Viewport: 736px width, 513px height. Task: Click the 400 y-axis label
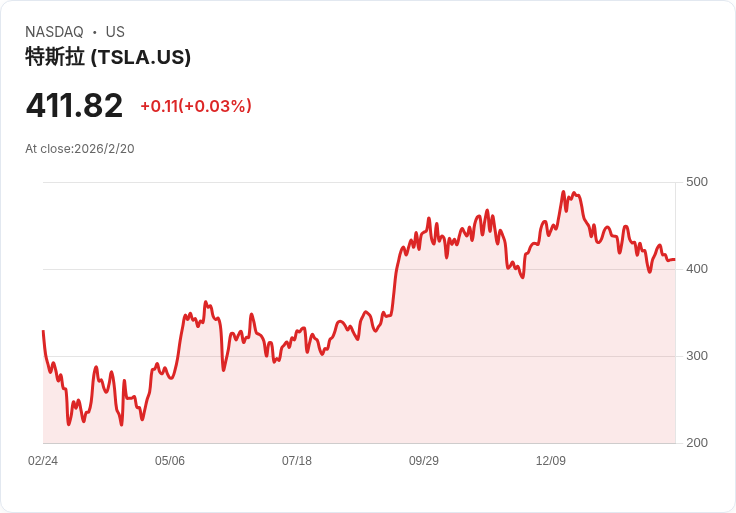point(697,269)
